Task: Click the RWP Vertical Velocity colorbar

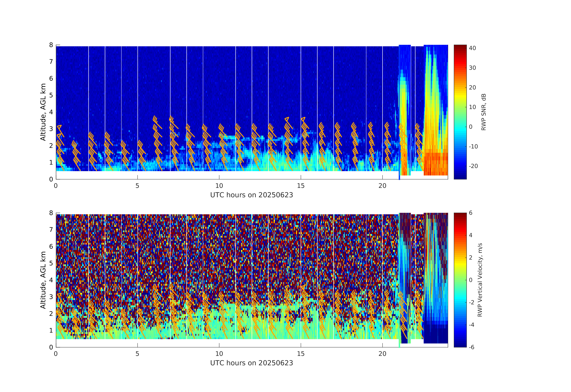Action: (x=460, y=280)
